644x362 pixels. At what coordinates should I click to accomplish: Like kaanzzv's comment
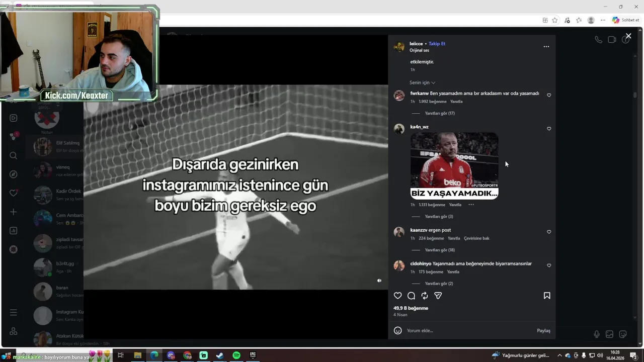(x=549, y=232)
